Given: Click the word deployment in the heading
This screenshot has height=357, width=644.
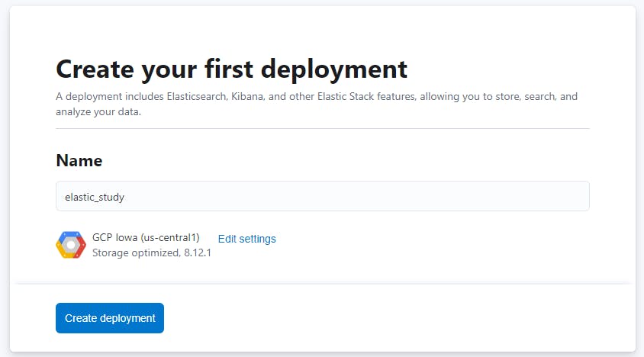Looking at the screenshot, I should 334,70.
